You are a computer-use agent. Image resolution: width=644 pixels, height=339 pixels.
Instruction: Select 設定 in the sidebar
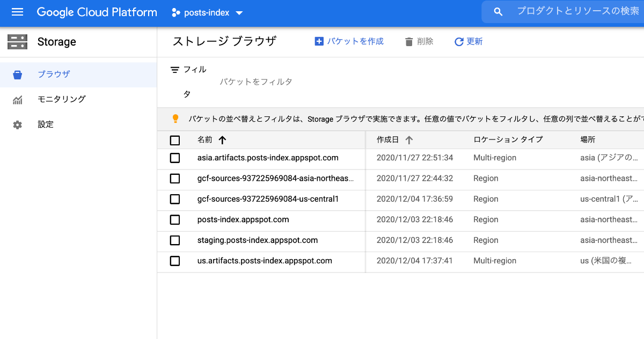tap(78, 125)
